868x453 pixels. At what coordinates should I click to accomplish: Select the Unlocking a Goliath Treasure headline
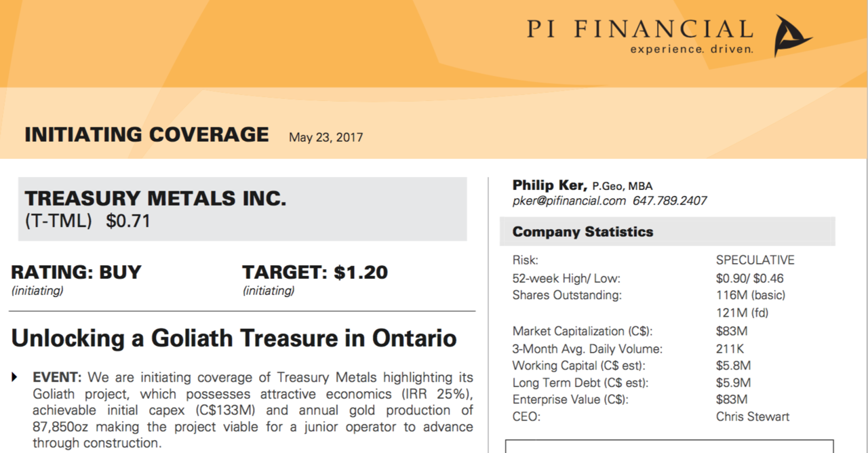[234, 338]
